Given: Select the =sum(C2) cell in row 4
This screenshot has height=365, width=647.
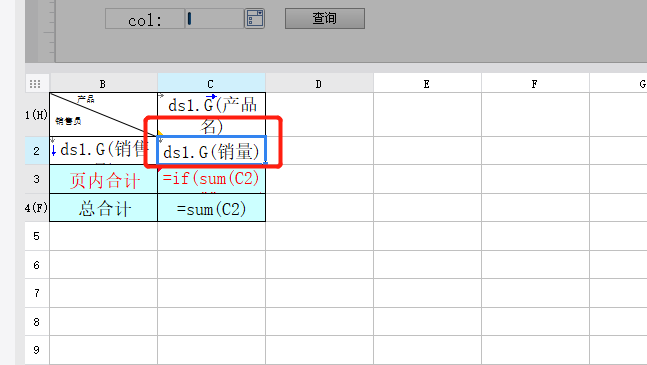Looking at the screenshot, I should pos(211,207).
